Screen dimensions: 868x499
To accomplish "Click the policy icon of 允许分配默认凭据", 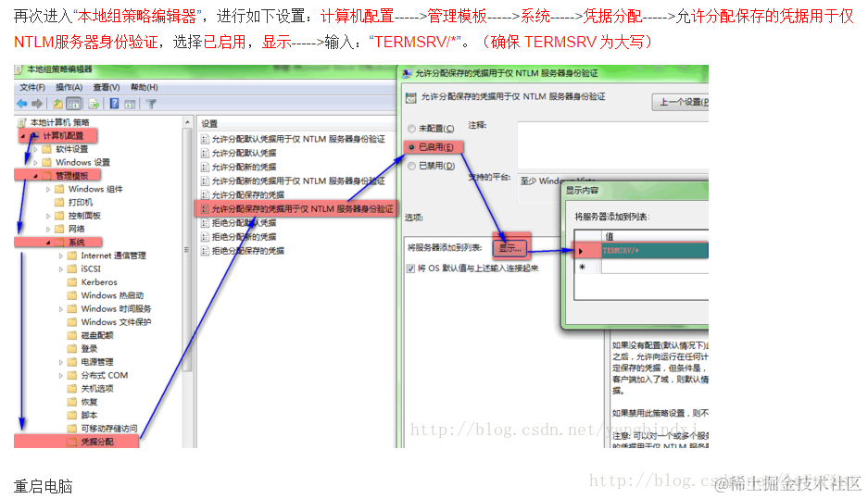I will point(205,153).
